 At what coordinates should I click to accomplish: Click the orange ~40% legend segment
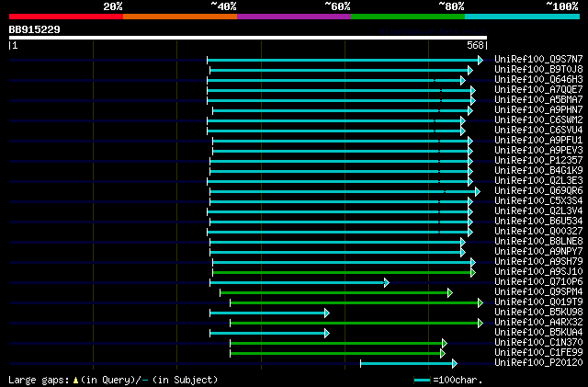180,17
